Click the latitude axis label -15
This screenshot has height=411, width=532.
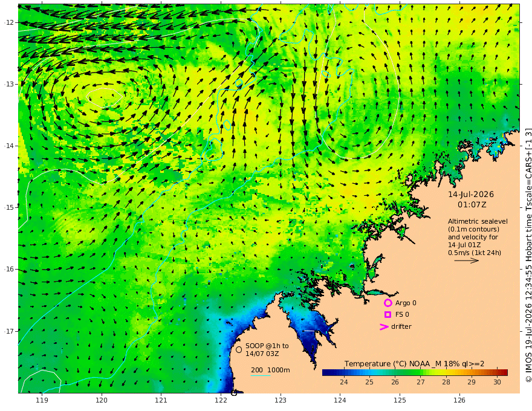[9, 207]
